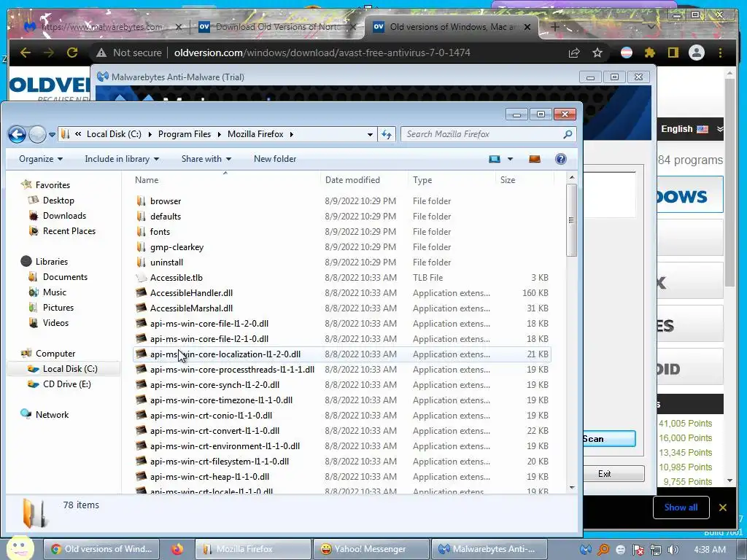The image size is (747, 560).
Task: Switch to Download Old Versions of Norton tab
Action: (x=277, y=27)
